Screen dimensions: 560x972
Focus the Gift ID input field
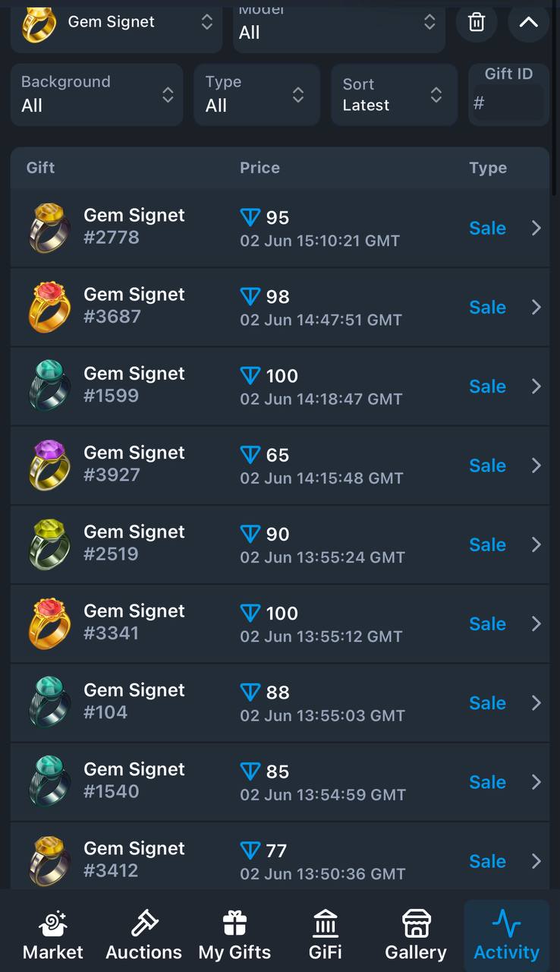[x=508, y=103]
